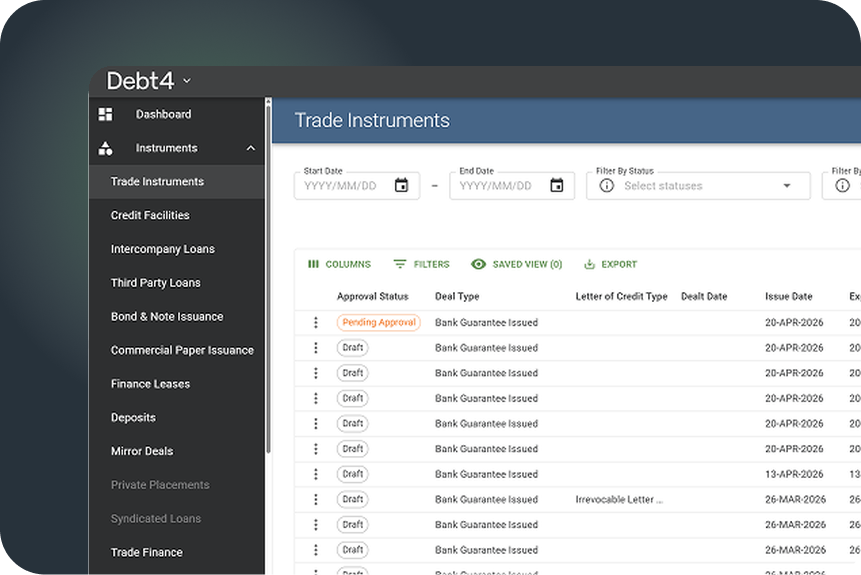Open row menu for 13-APR-2026 draft
Viewport: 861px width, 575px height.
pos(316,474)
